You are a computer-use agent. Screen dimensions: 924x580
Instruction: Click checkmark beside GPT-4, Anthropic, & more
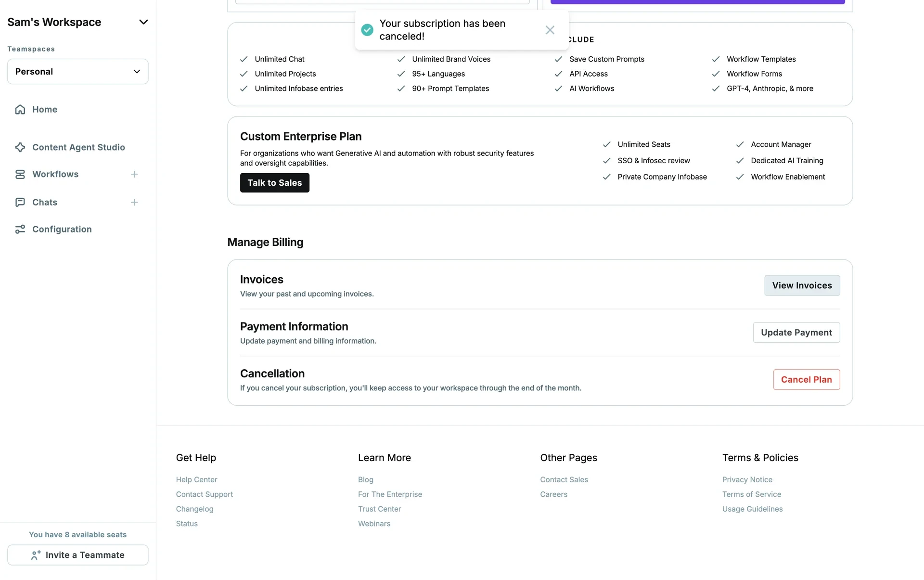716,89
